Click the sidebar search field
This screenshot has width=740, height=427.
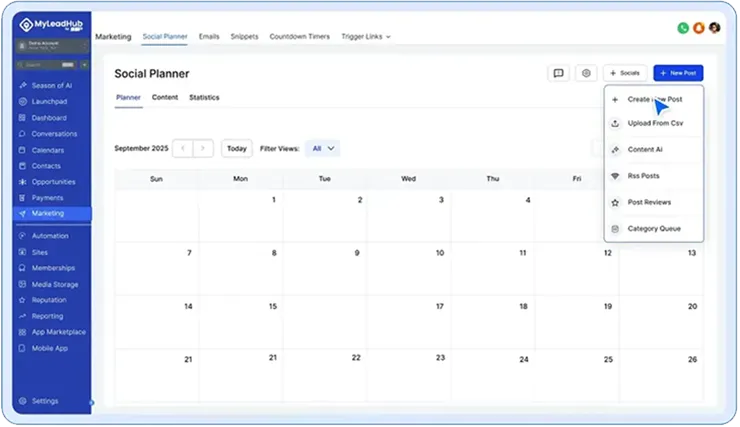[x=46, y=65]
